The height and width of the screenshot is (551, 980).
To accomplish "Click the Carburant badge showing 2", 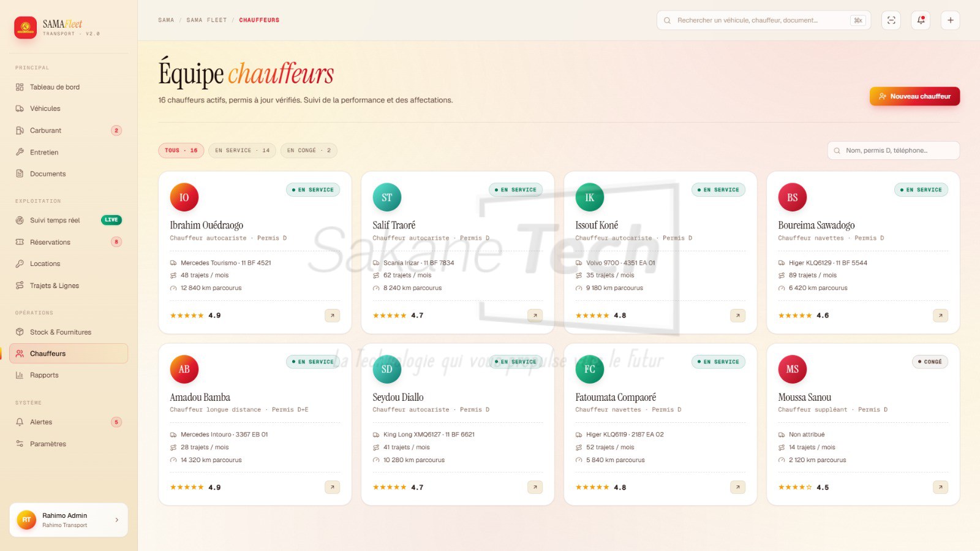I will [116, 131].
